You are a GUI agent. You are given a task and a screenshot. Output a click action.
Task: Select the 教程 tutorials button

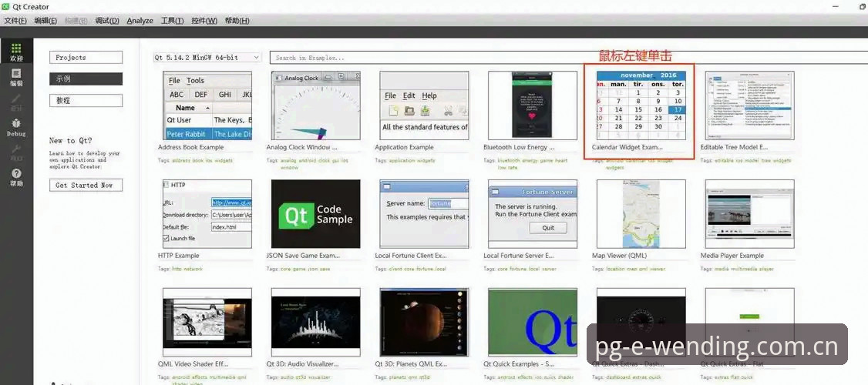pyautogui.click(x=86, y=101)
